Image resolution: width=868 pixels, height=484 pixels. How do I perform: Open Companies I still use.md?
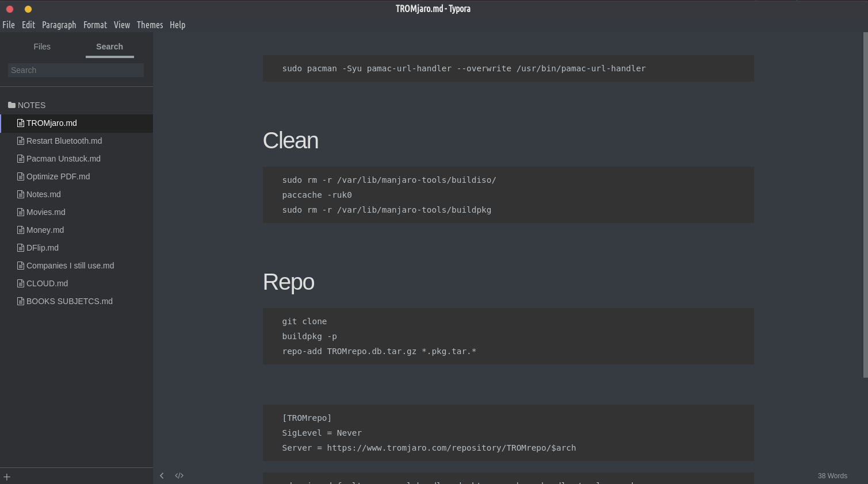(77, 266)
